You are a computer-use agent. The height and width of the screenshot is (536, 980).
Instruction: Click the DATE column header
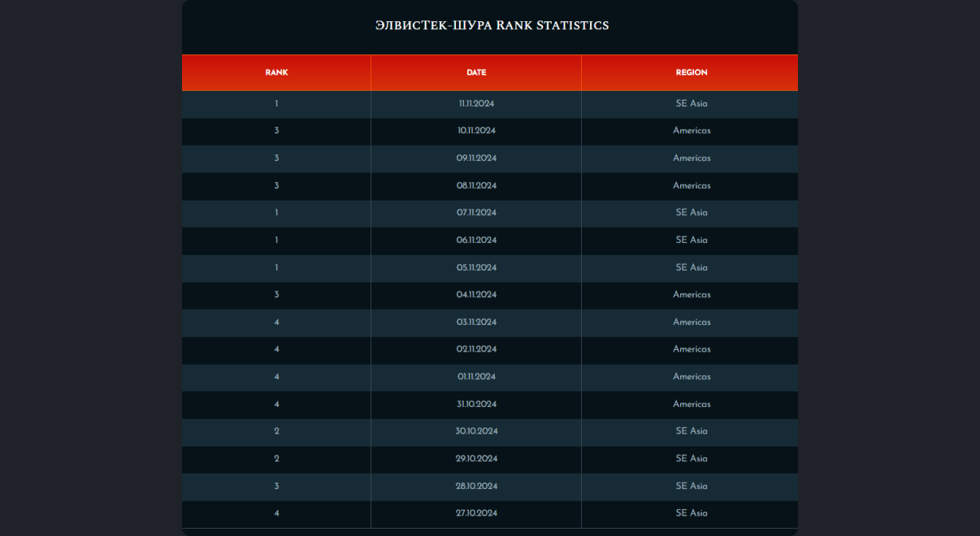[x=476, y=72]
